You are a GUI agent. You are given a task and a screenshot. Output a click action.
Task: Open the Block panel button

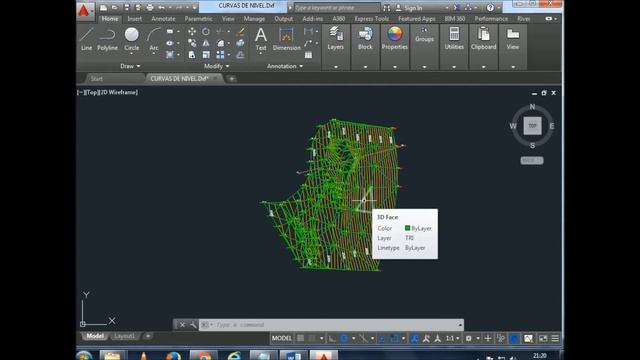click(365, 38)
